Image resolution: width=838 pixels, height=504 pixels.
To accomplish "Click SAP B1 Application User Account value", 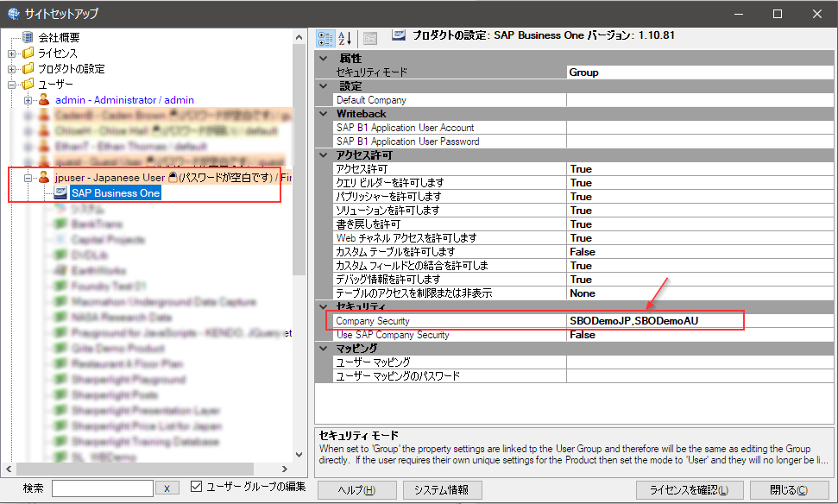I will coord(700,128).
